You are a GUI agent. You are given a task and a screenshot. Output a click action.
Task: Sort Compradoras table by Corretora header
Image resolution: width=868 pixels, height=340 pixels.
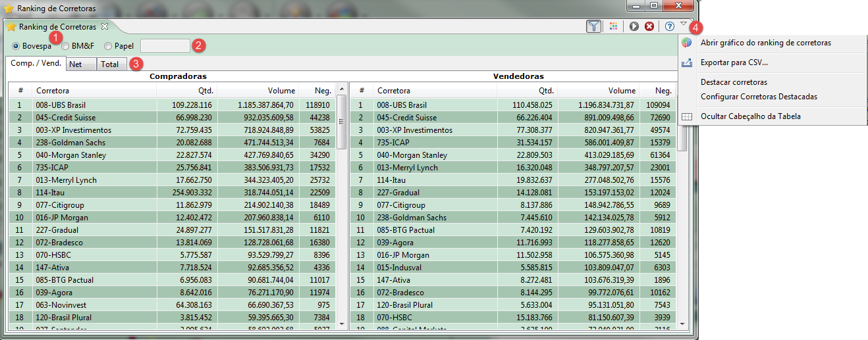(94, 91)
